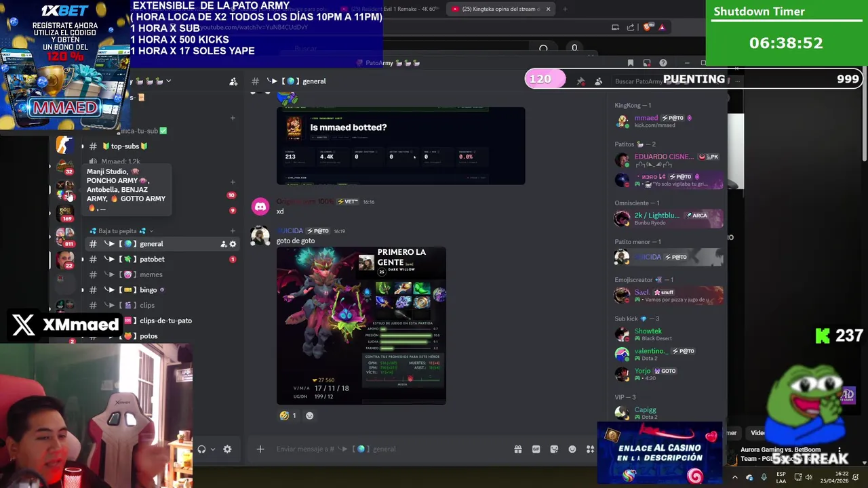Click the browser share icon
Viewport: 868px width, 488px height.
[x=631, y=27]
